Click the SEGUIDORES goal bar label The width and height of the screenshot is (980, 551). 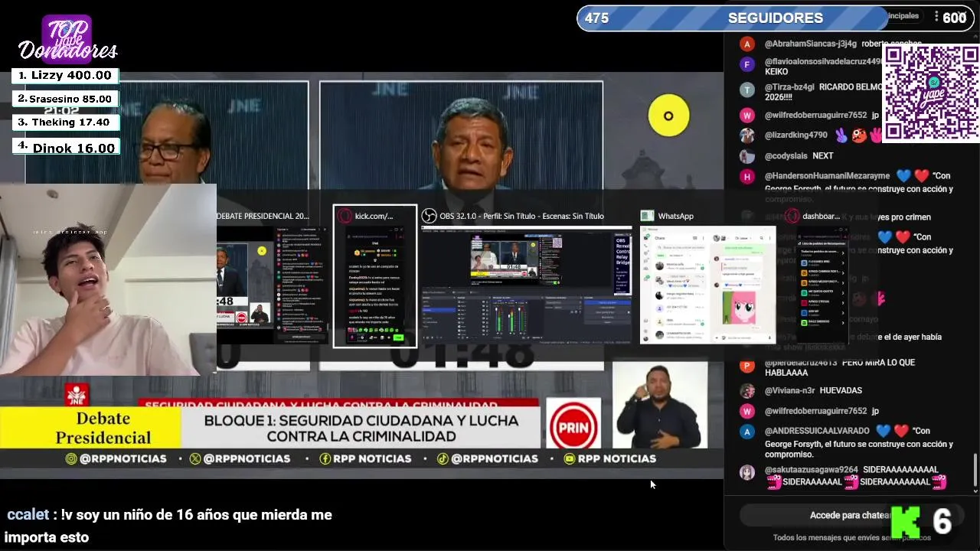776,18
